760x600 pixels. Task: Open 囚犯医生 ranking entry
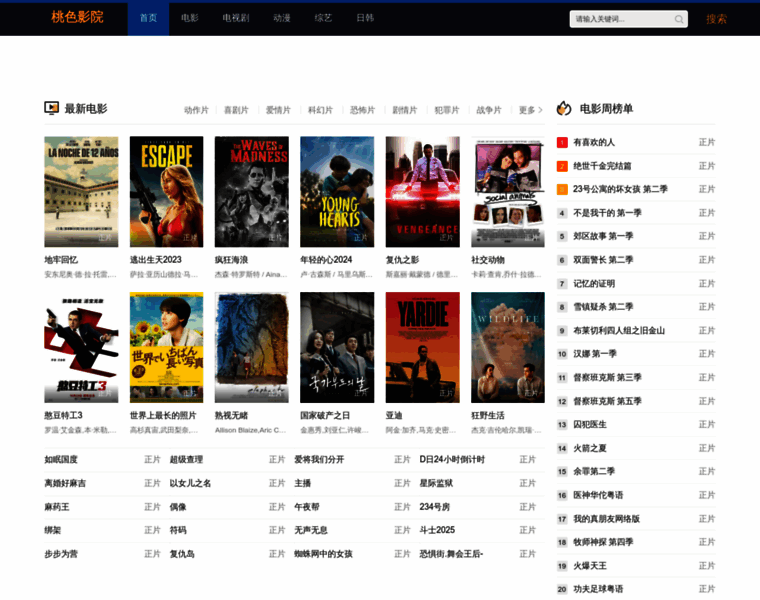[589, 425]
